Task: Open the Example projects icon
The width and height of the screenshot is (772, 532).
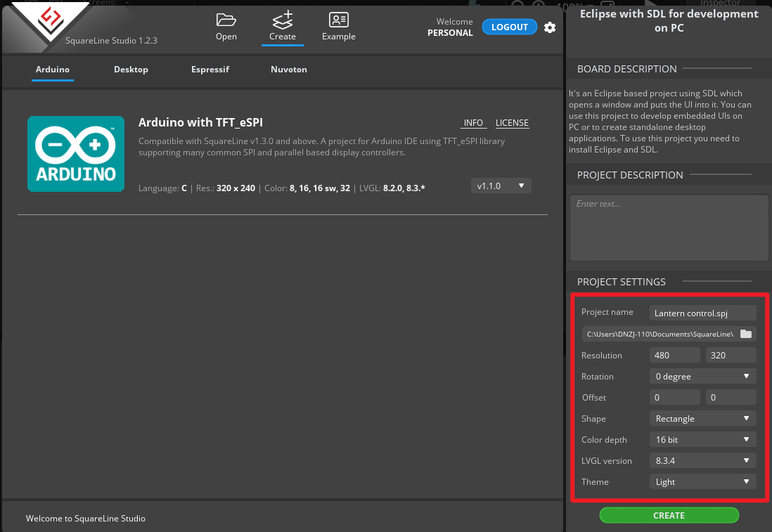Action: coord(339,20)
